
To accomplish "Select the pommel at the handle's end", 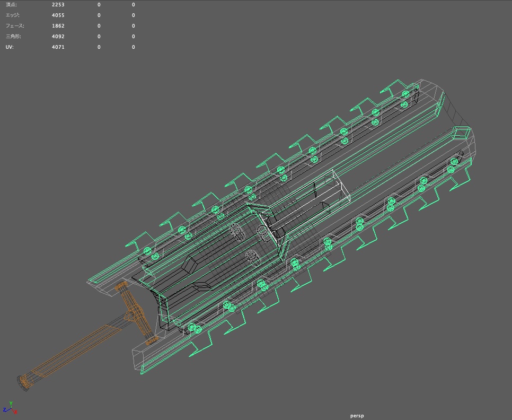I will click(x=24, y=382).
